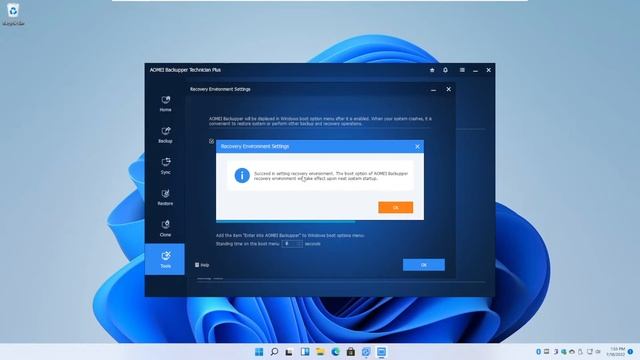
Task: Launch File Explorer from the taskbar
Action: click(320, 352)
